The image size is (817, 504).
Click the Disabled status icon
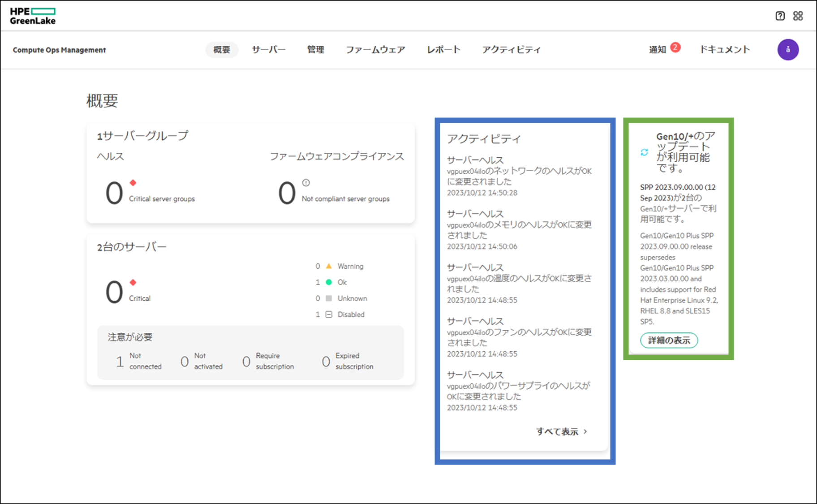329,314
